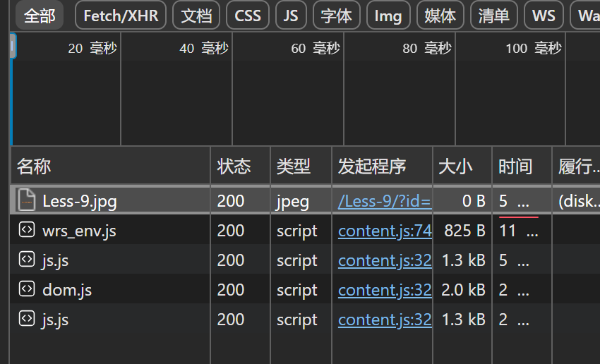600x364 pixels.
Task: Filter requests by Fetch/XHR
Action: tap(121, 16)
